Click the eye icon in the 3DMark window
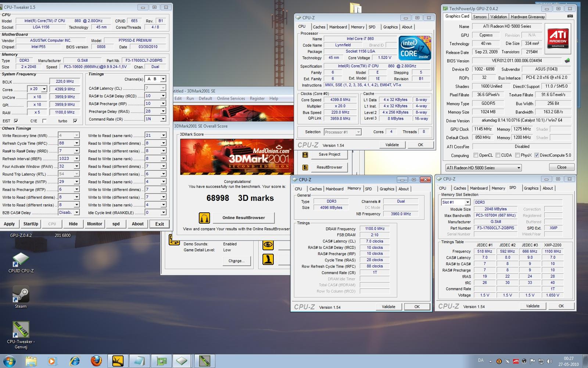 point(268,244)
